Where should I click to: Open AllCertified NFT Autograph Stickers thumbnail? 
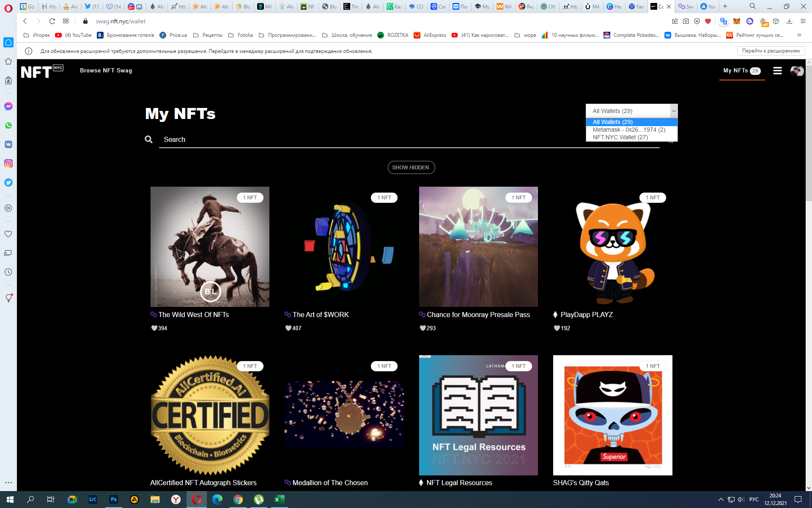click(210, 415)
